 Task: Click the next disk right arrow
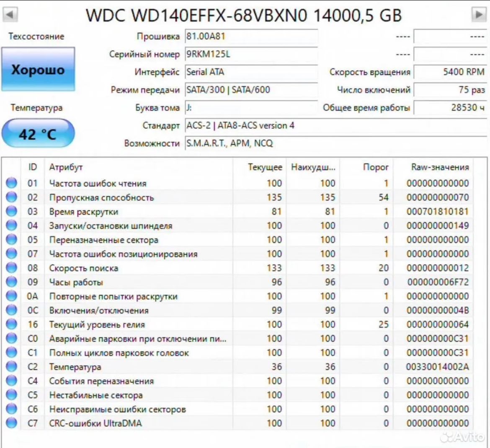tap(478, 15)
